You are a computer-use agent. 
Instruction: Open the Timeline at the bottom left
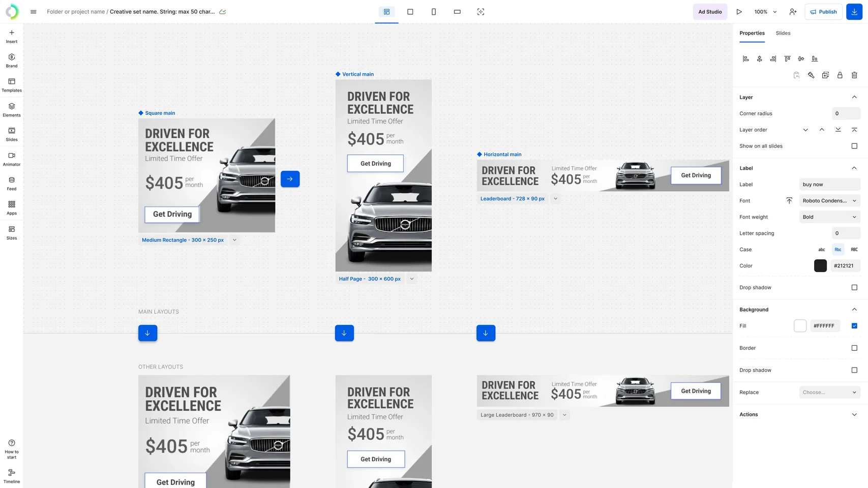click(x=12, y=476)
